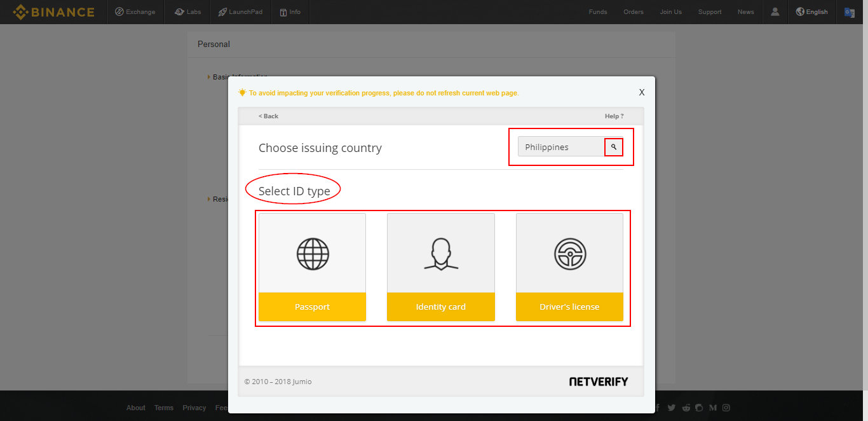The width and height of the screenshot is (868, 421).
Task: Choose the Identity card button
Action: [441, 307]
